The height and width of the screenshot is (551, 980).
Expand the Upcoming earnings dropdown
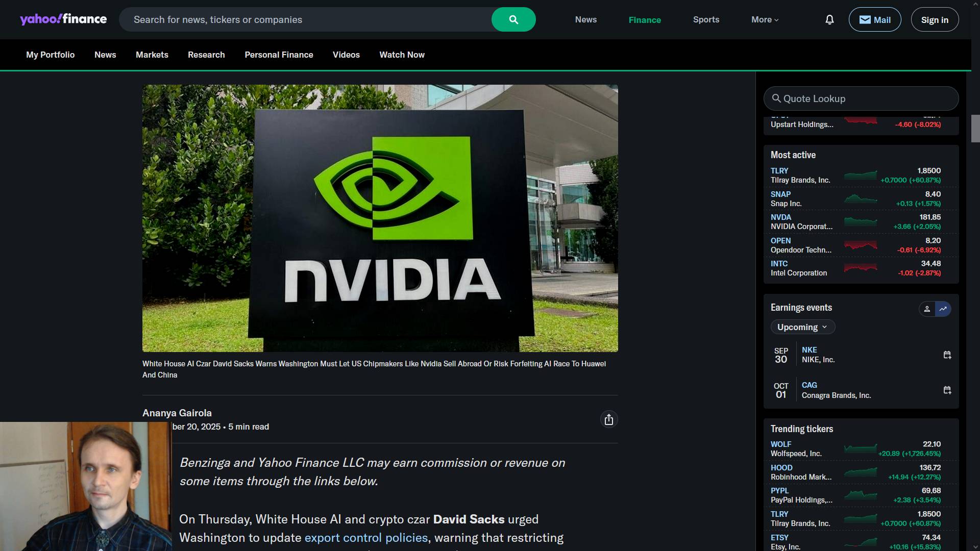pos(802,327)
